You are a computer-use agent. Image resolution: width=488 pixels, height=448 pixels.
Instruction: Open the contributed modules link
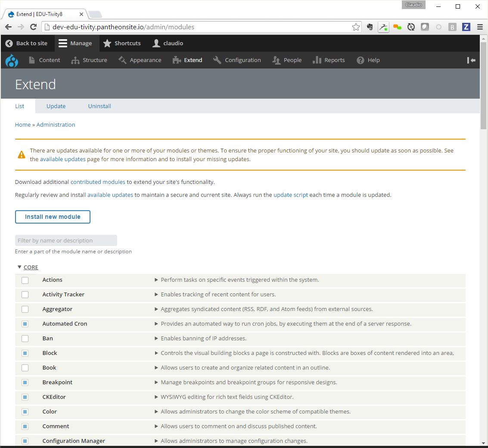pyautogui.click(x=98, y=182)
